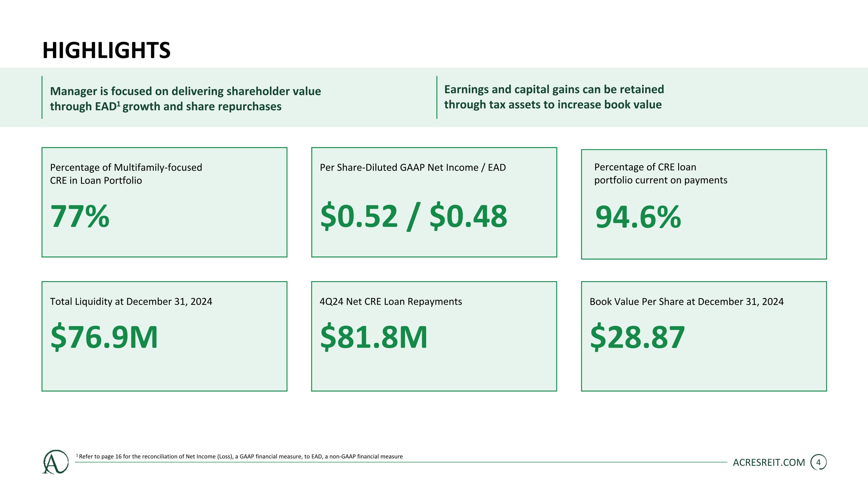Viewport: 868px width, 488px height.
Task: Click the $76.9M total liquidity figure
Action: pos(104,337)
